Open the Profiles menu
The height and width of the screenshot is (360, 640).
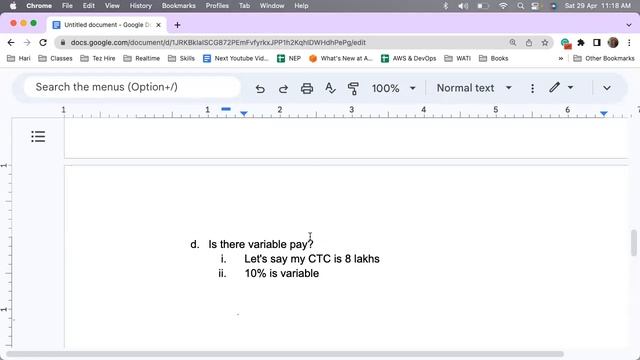217,6
